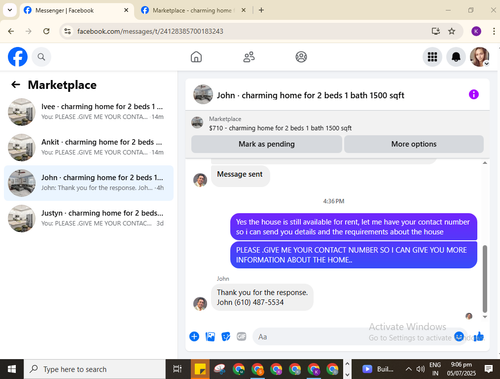Open Task View on the taskbar
Screen dimensions: 500x379
pyautogui.click(x=177, y=369)
